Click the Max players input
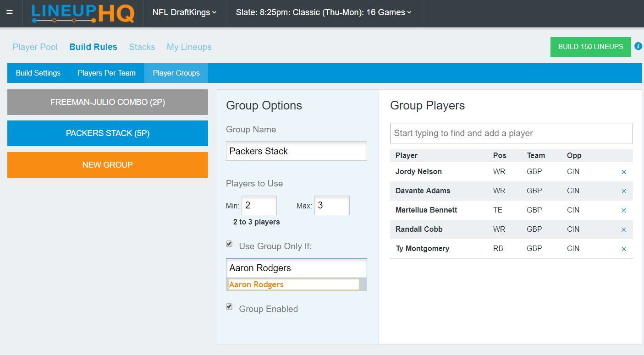Screen dimensions: 644x355 (x=332, y=206)
